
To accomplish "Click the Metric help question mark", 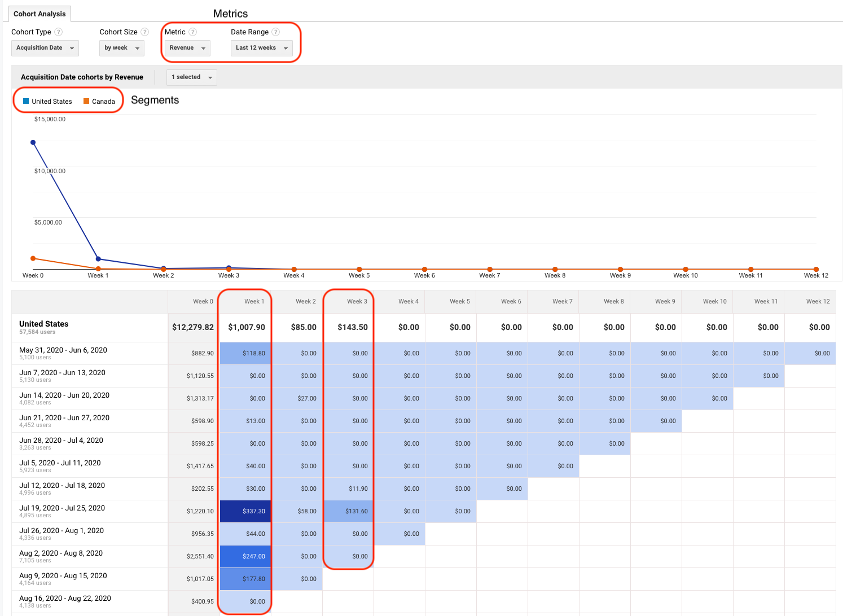I will [193, 32].
